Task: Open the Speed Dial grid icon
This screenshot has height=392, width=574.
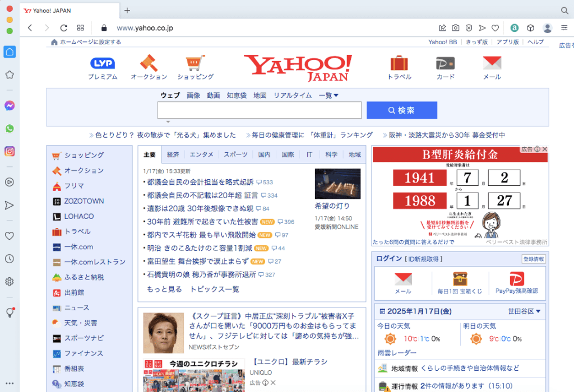Action: [81, 28]
